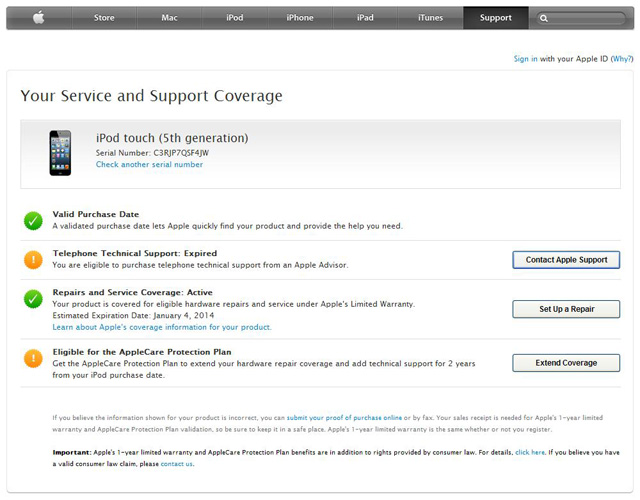
Task: Switch to the iPad tab
Action: click(x=365, y=18)
